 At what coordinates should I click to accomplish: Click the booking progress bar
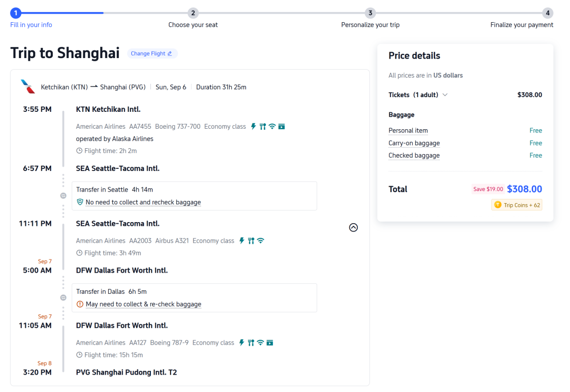pyautogui.click(x=282, y=13)
